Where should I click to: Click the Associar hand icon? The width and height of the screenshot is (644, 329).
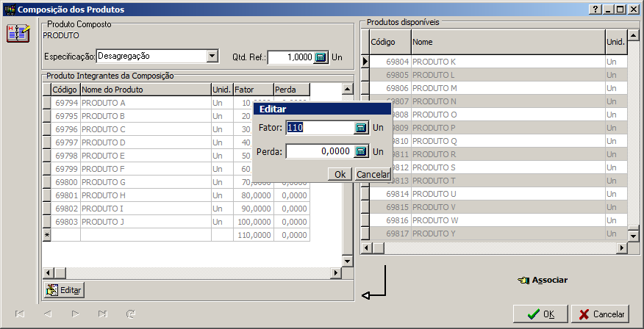coord(523,280)
